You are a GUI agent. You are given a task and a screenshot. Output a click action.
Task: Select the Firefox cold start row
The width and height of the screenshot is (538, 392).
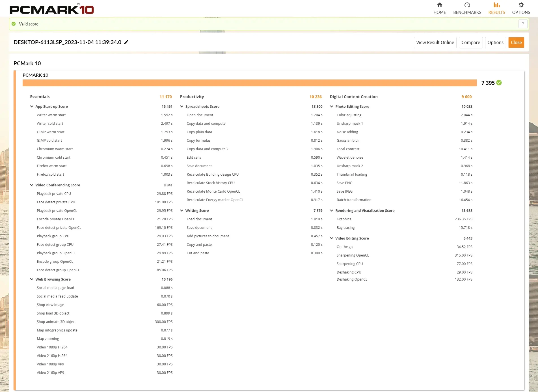pyautogui.click(x=105, y=175)
